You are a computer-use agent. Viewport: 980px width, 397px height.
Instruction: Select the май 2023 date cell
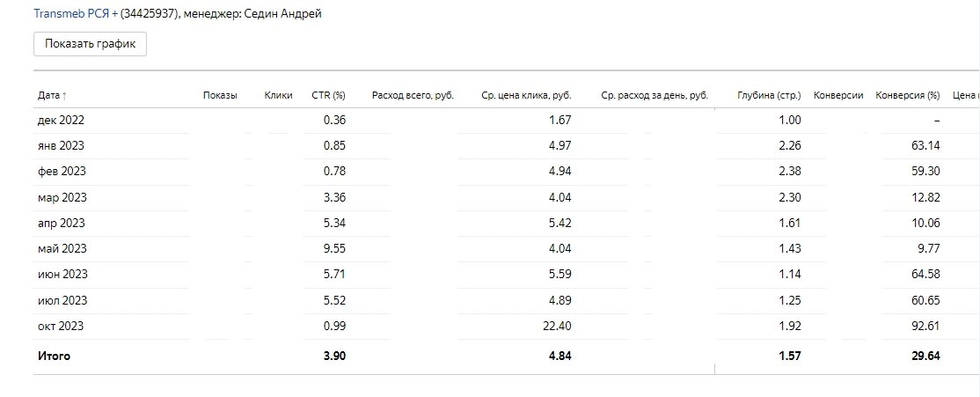62,248
